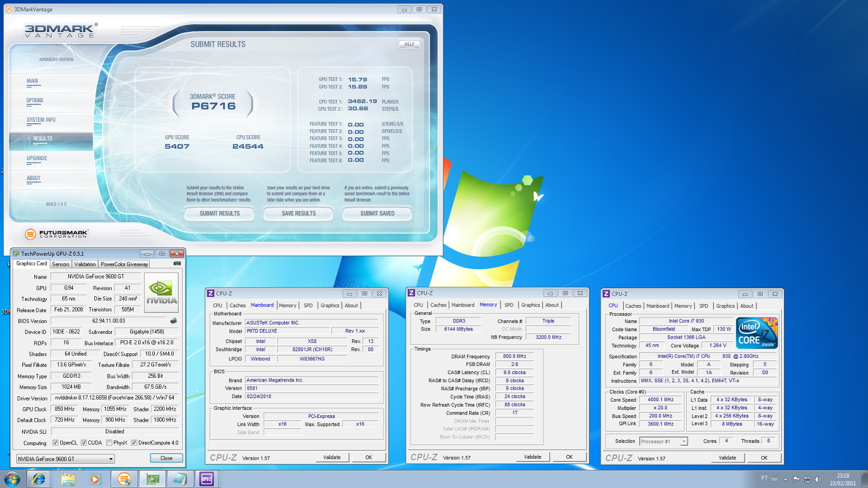Click OK in the Mainboard CPU-Z window

click(369, 458)
